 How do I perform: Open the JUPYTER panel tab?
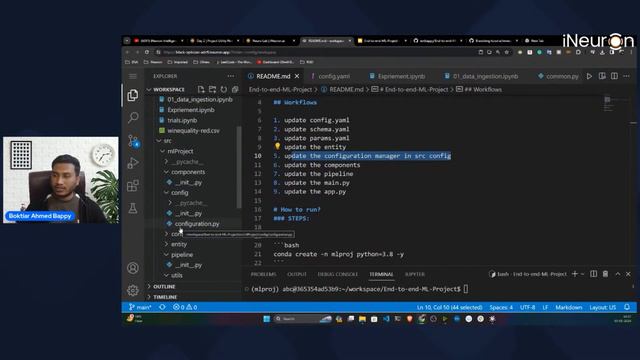point(415,274)
